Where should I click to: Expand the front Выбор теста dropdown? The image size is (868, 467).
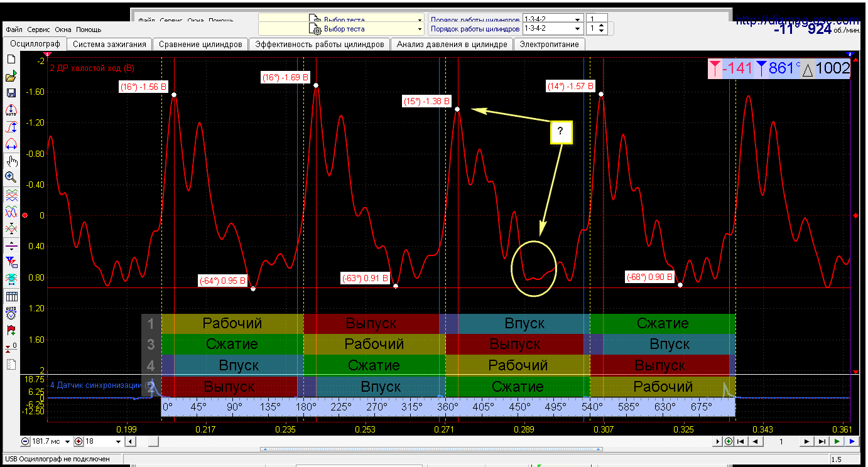[420, 29]
